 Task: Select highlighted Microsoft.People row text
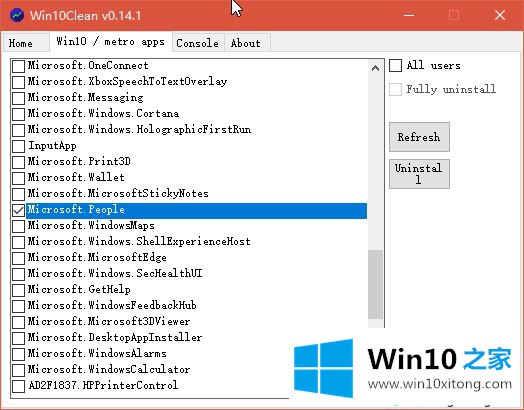pos(76,210)
